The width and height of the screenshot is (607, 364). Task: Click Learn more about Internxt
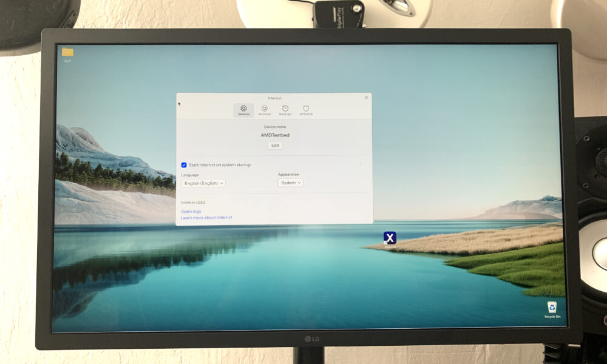(x=207, y=217)
